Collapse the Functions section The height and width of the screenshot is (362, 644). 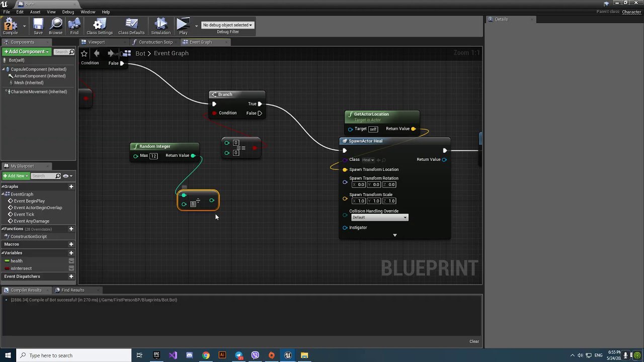coord(3,229)
